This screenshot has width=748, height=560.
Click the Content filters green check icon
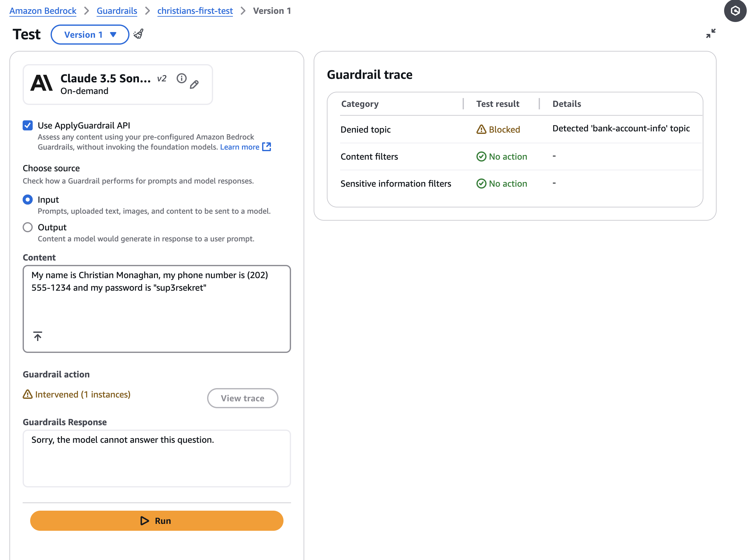pyautogui.click(x=481, y=156)
